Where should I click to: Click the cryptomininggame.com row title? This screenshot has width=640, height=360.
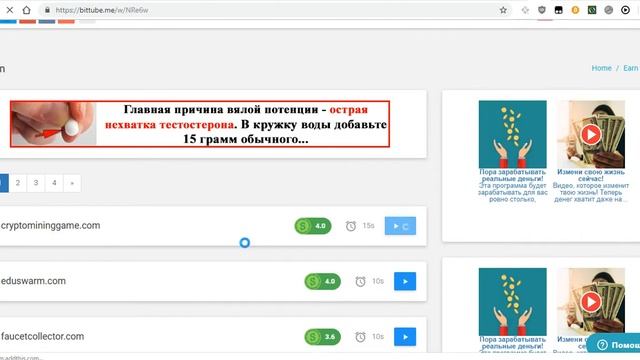(x=50, y=225)
